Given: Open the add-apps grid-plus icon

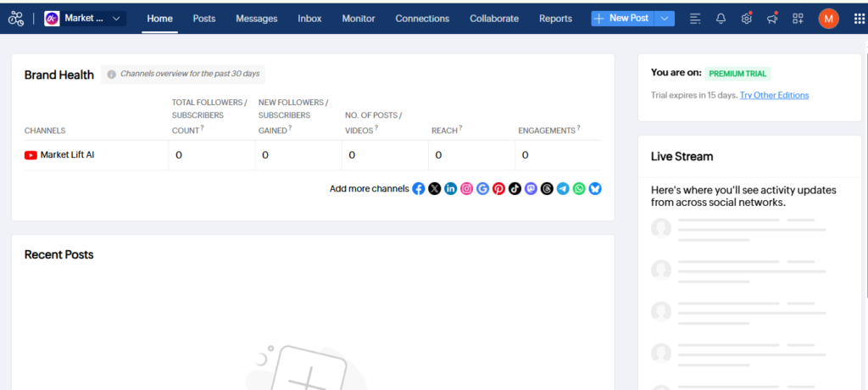Looking at the screenshot, I should (798, 19).
